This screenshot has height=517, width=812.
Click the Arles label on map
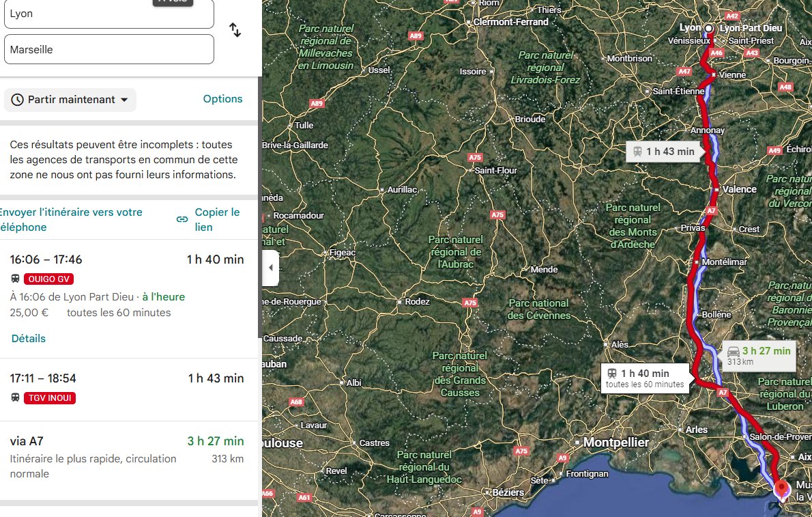pos(697,430)
